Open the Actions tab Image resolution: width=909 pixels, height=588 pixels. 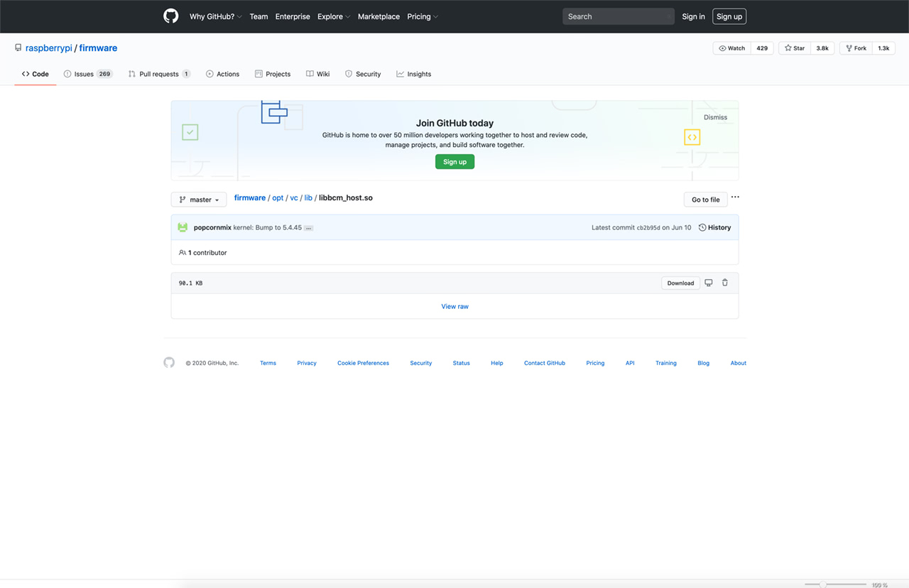[223, 74]
